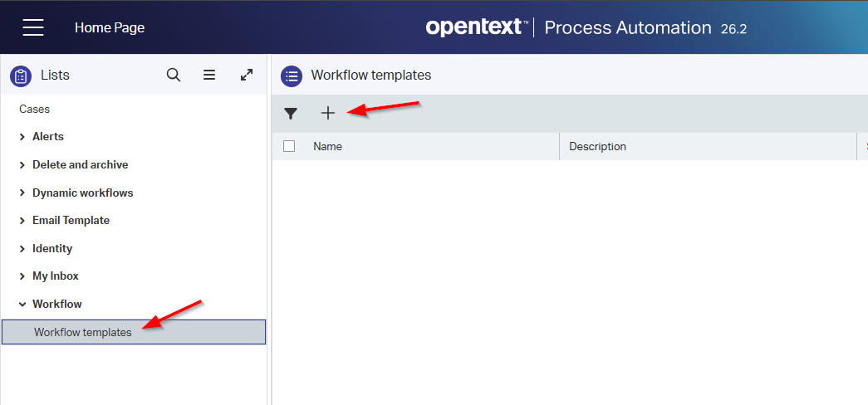Screen dimensions: 868x405
Task: Select the Alerts label
Action: point(48,137)
